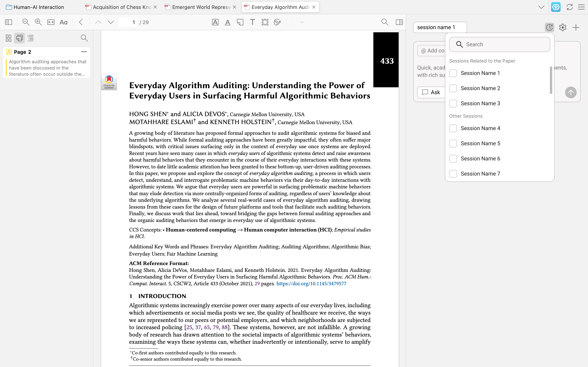Show thumbnails view in the sidebar
The image size is (588, 367).
(8, 38)
